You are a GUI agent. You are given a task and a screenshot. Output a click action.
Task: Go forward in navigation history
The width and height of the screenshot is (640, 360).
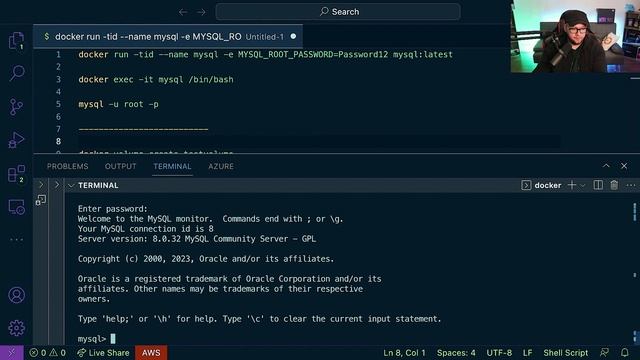[201, 12]
